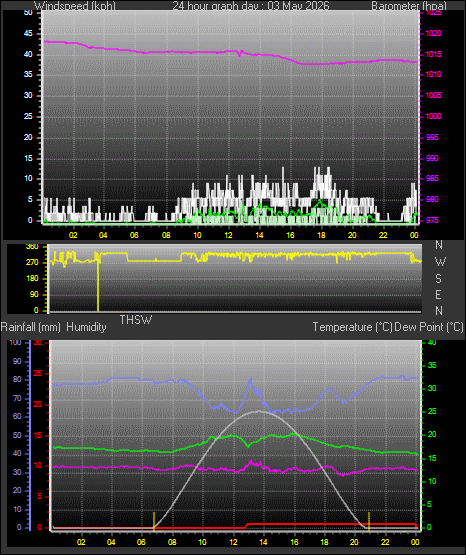The image size is (466, 555).
Task: Click the 360 degree direction scale value
Action: 32,247
